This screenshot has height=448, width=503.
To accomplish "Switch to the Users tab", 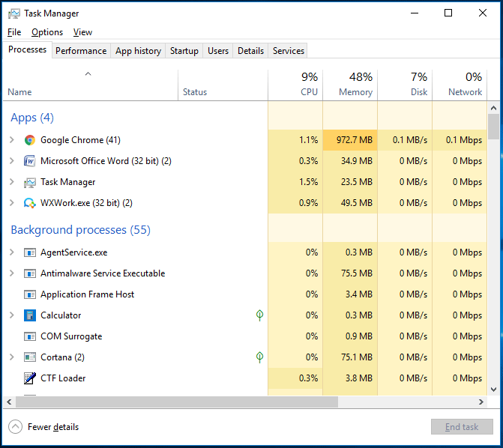I will [218, 51].
